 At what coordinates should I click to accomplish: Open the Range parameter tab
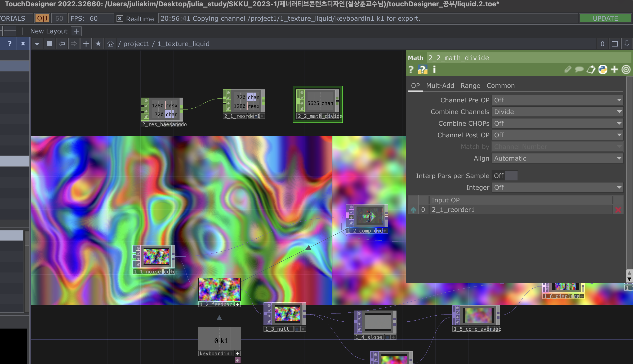470,86
